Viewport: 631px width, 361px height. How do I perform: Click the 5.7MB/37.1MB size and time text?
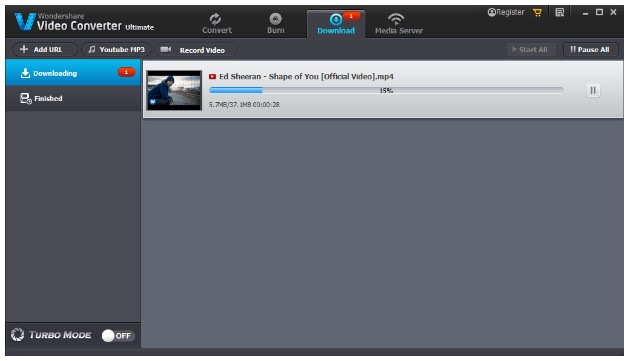click(x=244, y=105)
